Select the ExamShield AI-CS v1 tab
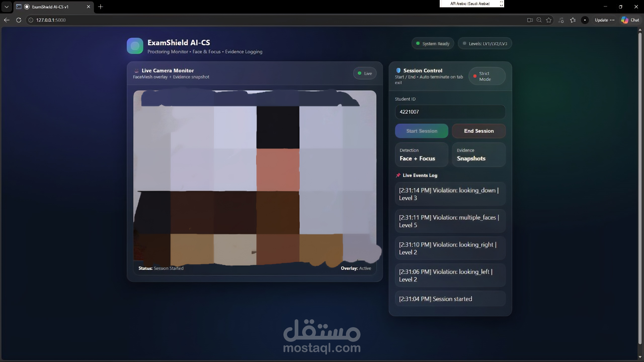This screenshot has height=362, width=644. (x=54, y=7)
